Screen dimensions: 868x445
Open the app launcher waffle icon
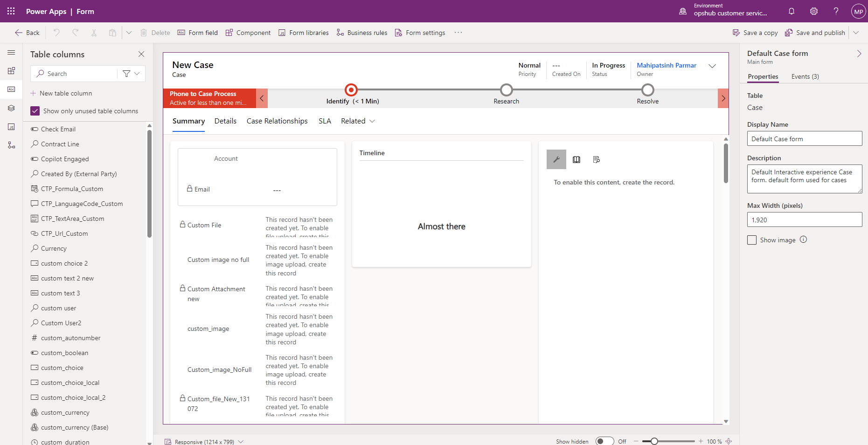point(11,11)
